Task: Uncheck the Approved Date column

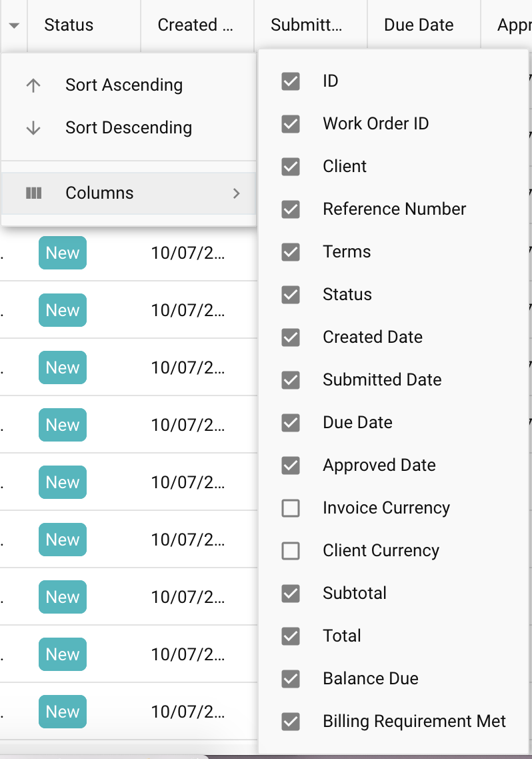Action: (x=290, y=465)
